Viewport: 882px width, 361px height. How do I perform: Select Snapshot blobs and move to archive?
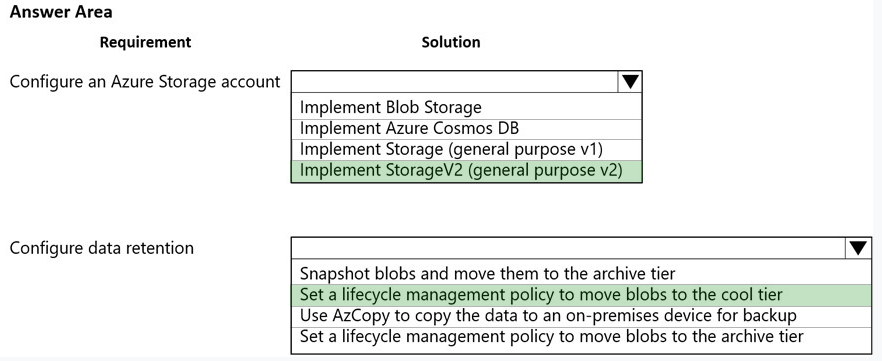tap(581, 274)
